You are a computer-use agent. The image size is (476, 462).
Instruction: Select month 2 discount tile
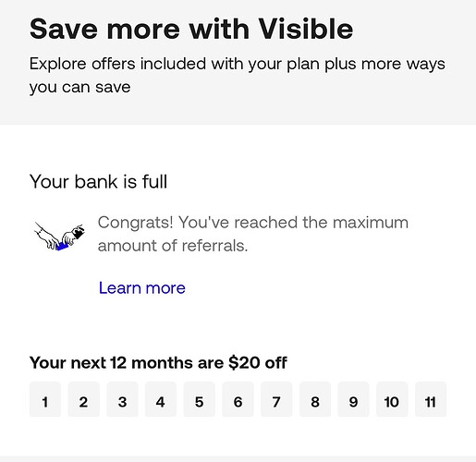tap(83, 399)
